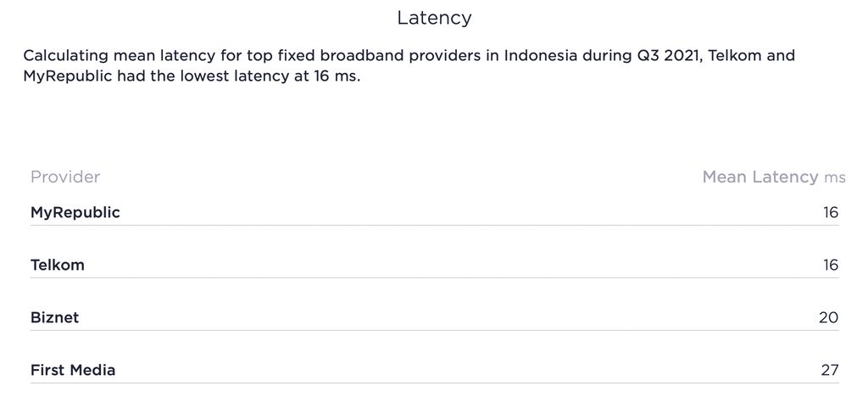Click the ms unit label in the header

[x=834, y=178]
